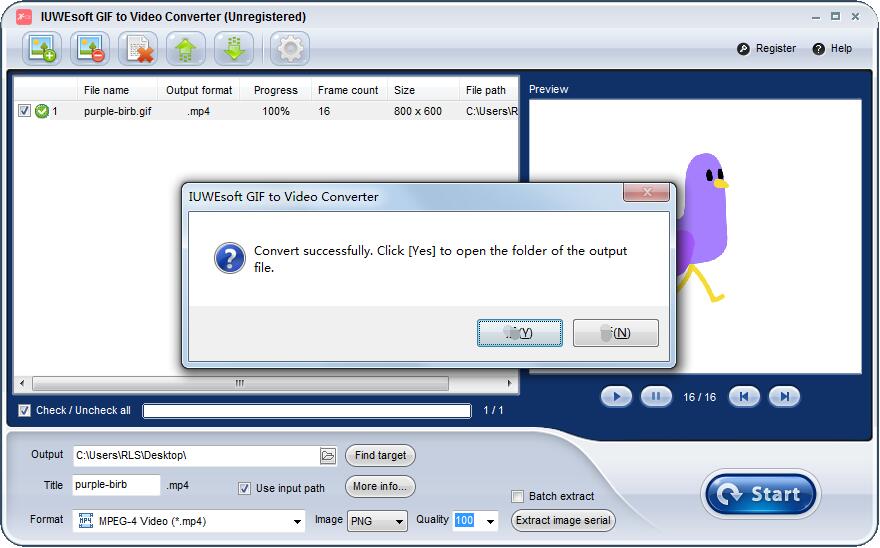Open the Format dropdown MPEG-4 Video
Viewport: 880px width, 548px height.
click(x=189, y=521)
